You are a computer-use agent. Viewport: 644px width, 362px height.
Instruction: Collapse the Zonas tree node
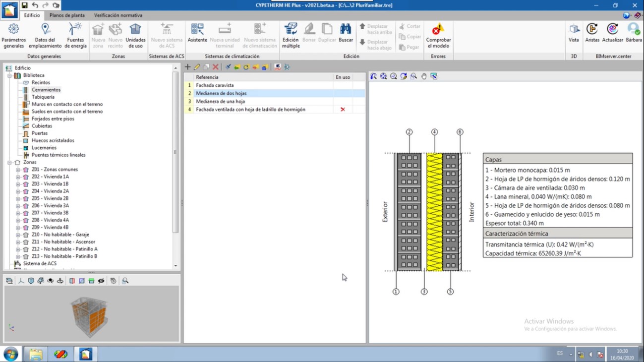(9, 162)
